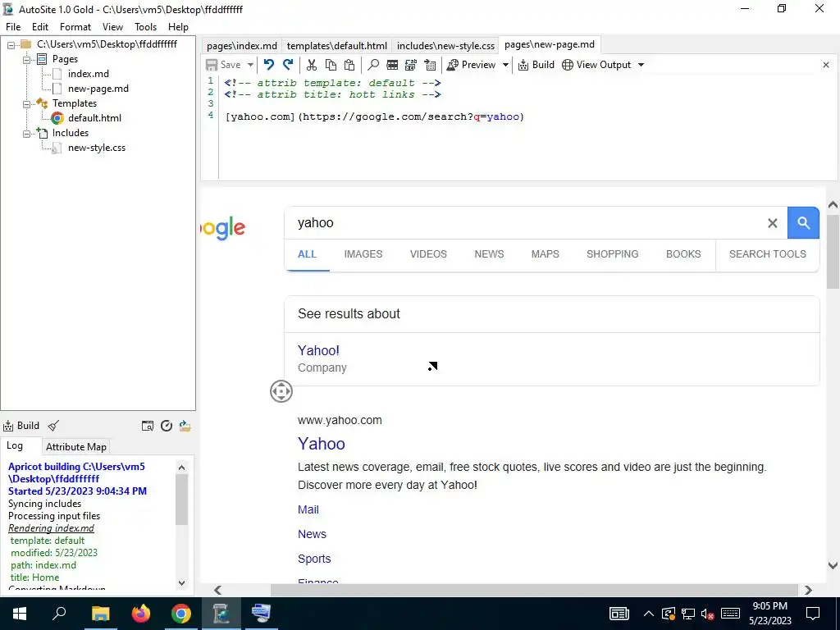Click the blue search magnifier button
The height and width of the screenshot is (630, 840).
(x=803, y=223)
